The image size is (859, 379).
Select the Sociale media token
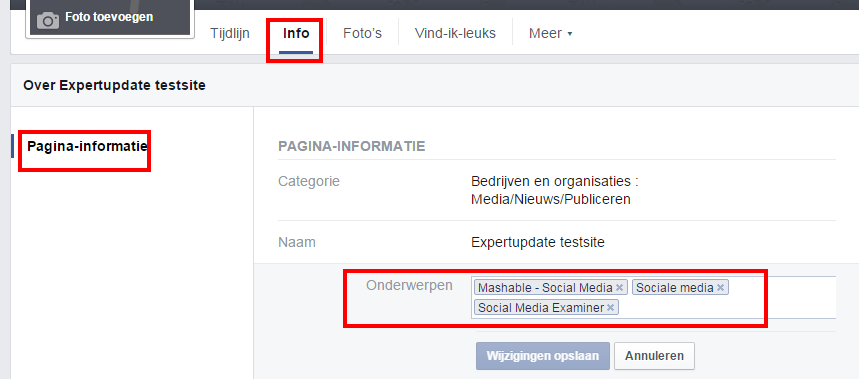(x=680, y=288)
